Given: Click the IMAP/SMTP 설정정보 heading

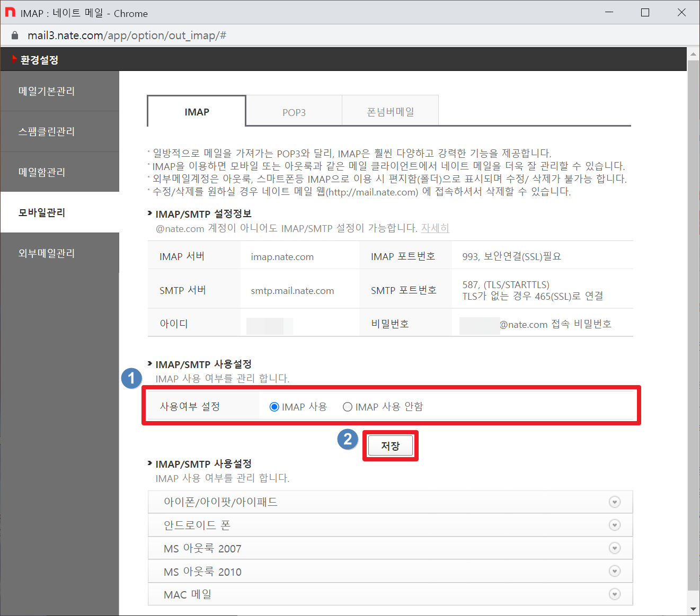Looking at the screenshot, I should point(203,214).
